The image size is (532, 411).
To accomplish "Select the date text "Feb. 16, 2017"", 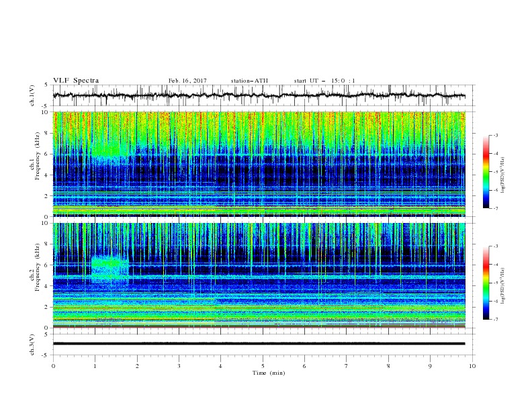I will (187, 81).
